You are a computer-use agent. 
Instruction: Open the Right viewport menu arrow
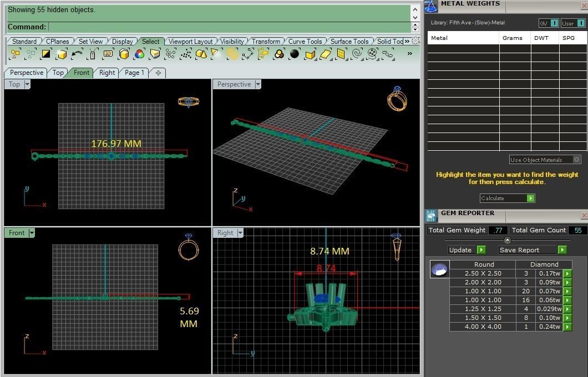tap(240, 233)
